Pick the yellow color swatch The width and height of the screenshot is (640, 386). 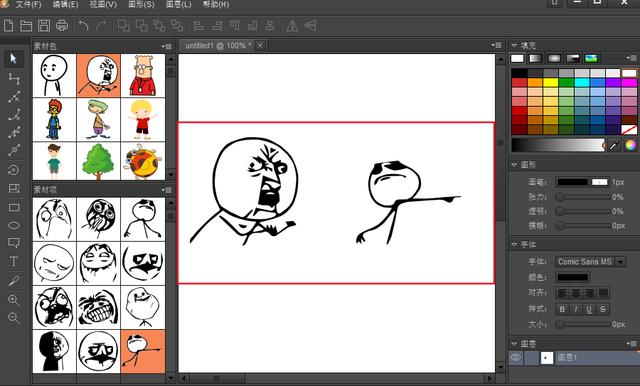coord(551,83)
